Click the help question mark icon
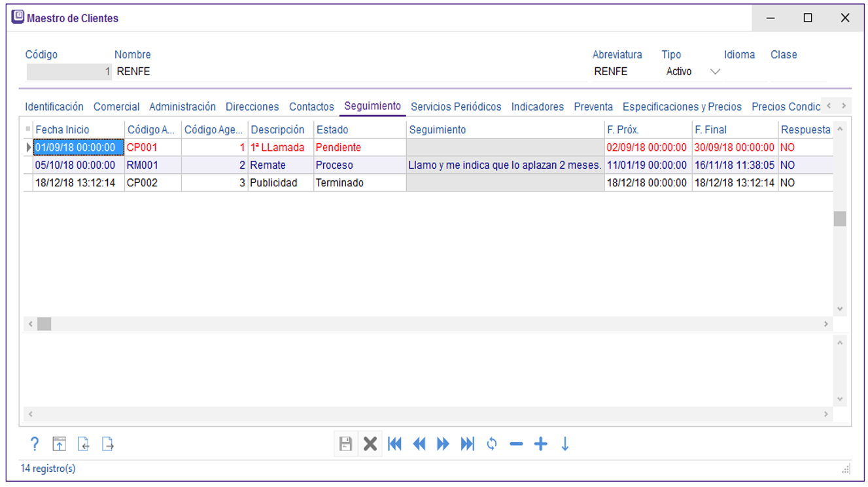 pyautogui.click(x=35, y=444)
